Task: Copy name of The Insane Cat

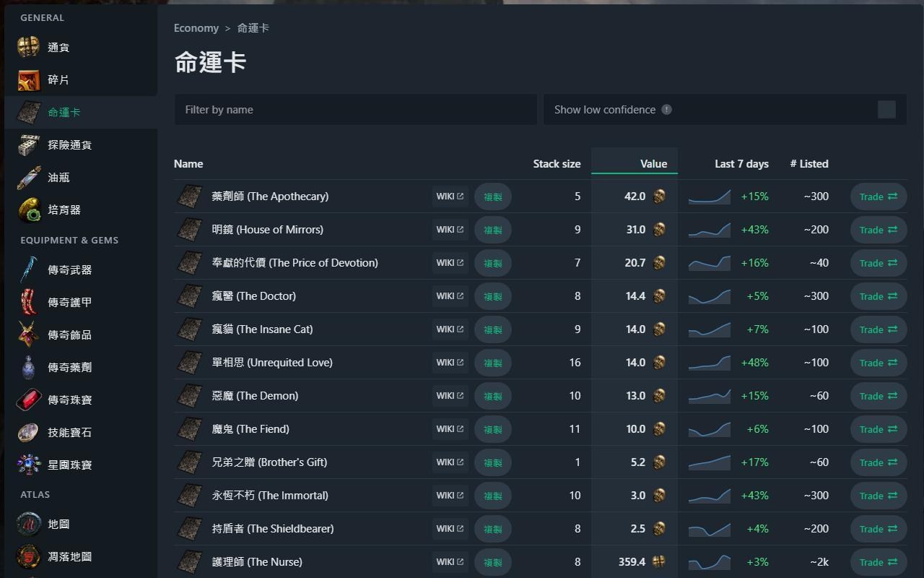Action: coord(493,329)
